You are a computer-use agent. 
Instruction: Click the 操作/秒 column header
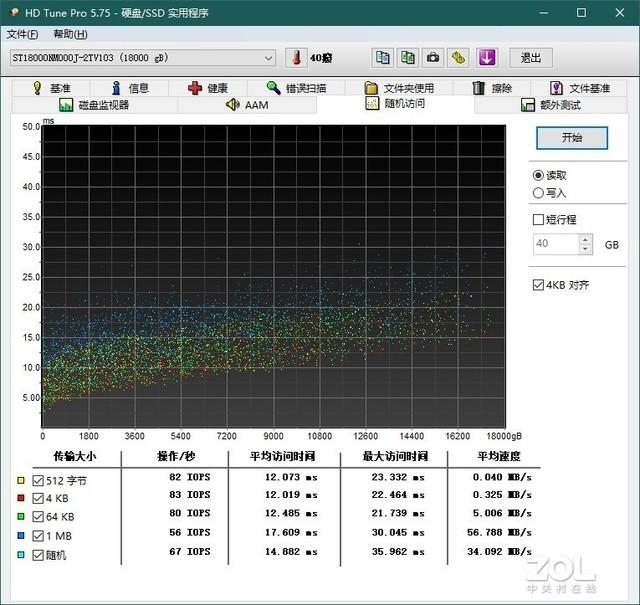coord(176,456)
